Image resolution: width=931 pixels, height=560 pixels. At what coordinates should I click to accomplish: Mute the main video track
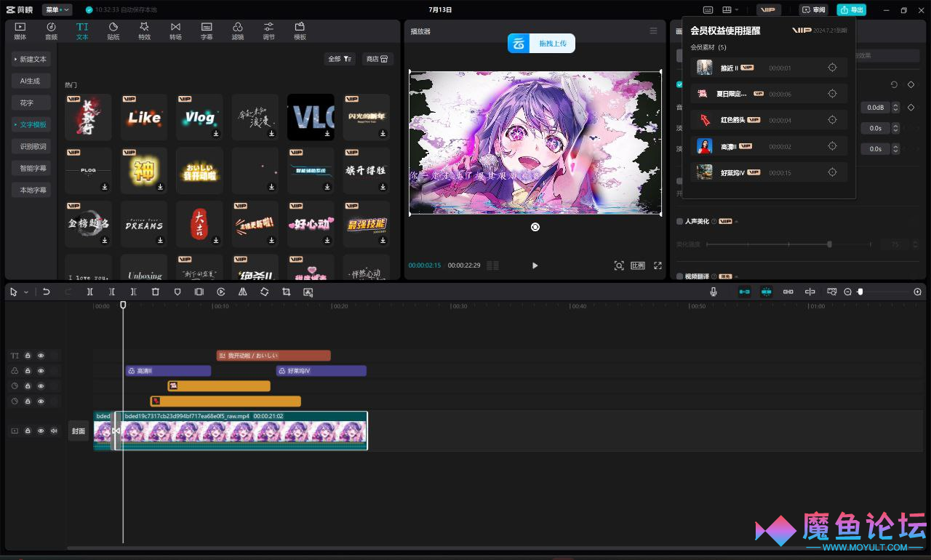pos(54,431)
